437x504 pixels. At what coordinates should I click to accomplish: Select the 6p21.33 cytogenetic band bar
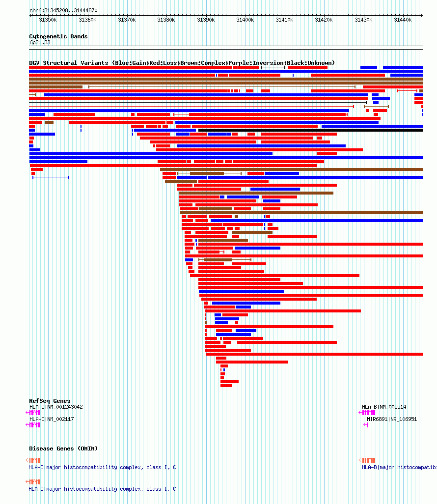pyautogui.click(x=226, y=48)
